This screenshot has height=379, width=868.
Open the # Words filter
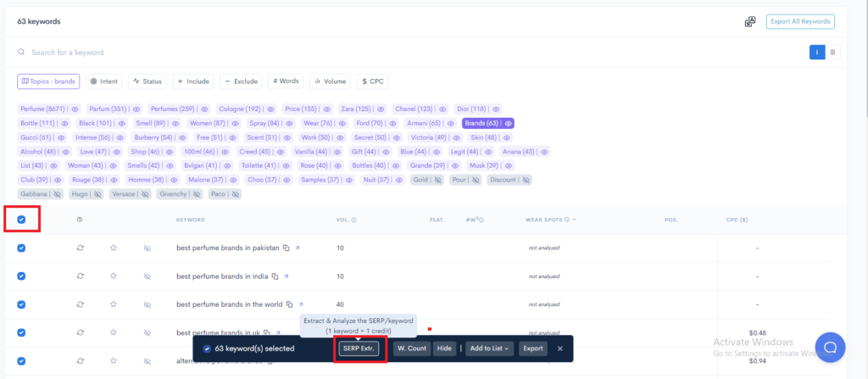click(286, 81)
